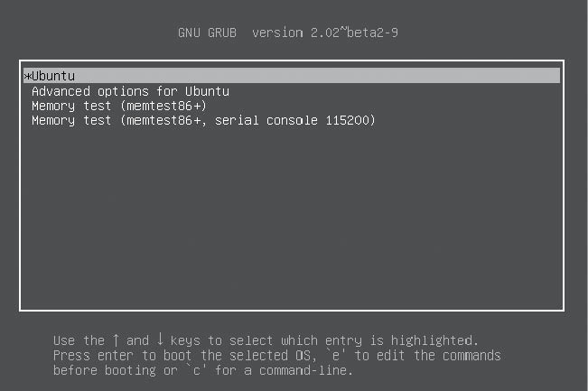Select memtest86+ serial console 115200 entry
Screen dimensions: 588x391
203,120
